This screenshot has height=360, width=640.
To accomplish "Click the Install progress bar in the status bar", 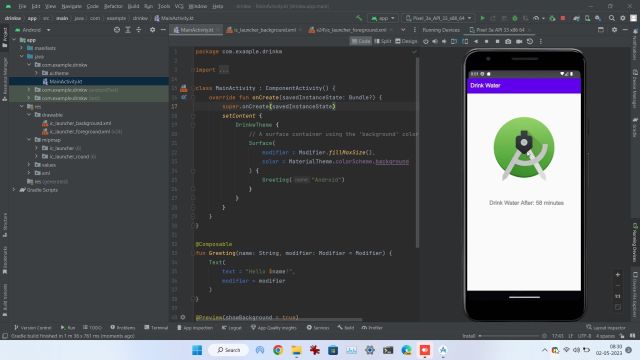I will pos(509,336).
